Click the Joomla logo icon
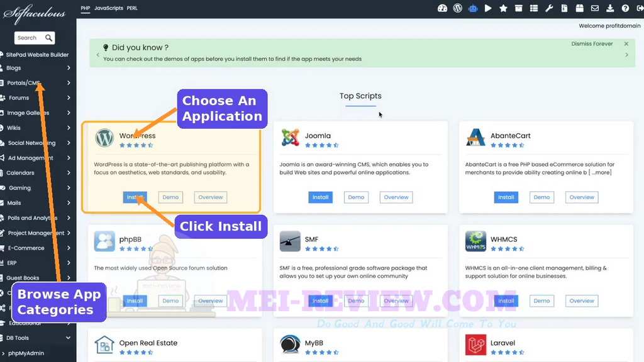Viewport: 644px width, 362px height. point(290,138)
